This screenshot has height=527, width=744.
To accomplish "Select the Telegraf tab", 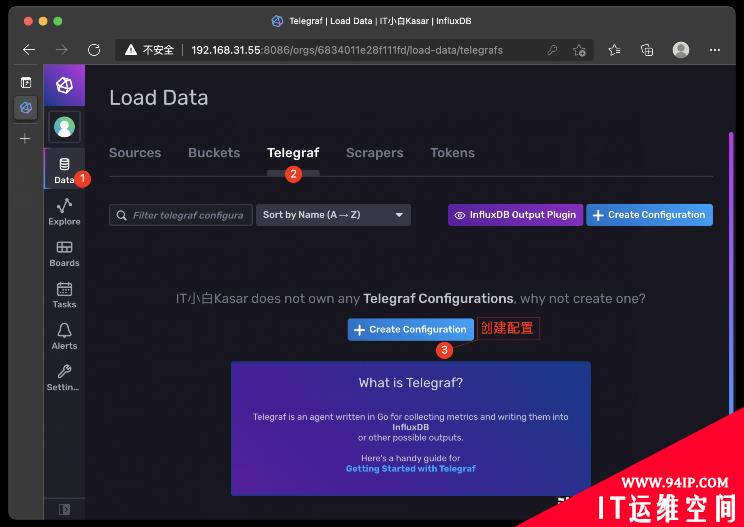I will point(293,153).
